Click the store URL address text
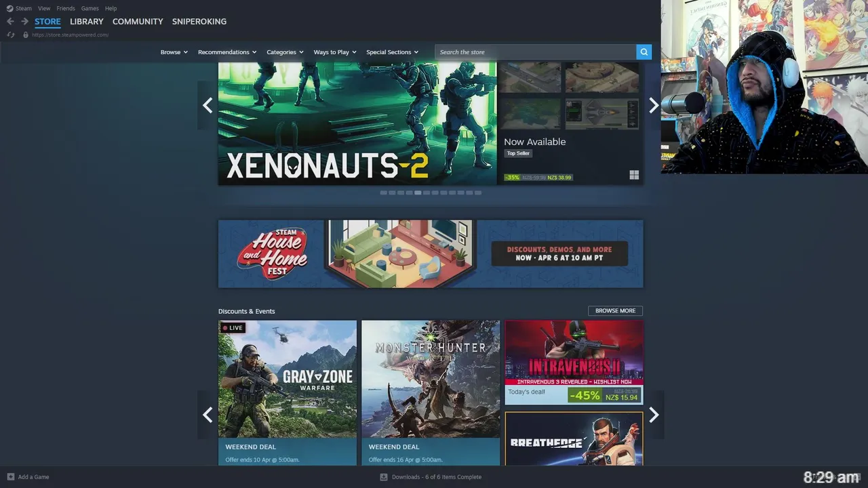This screenshot has height=488, width=868. 70,35
